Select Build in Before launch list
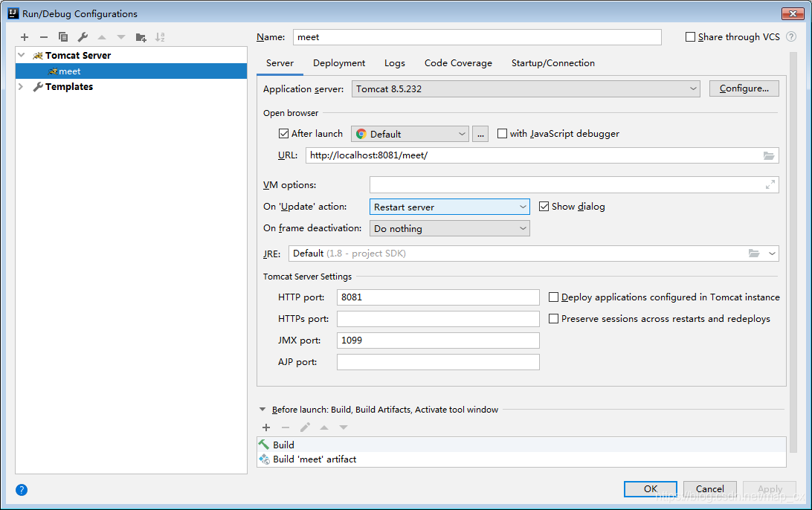The image size is (812, 510). pyautogui.click(x=521, y=445)
